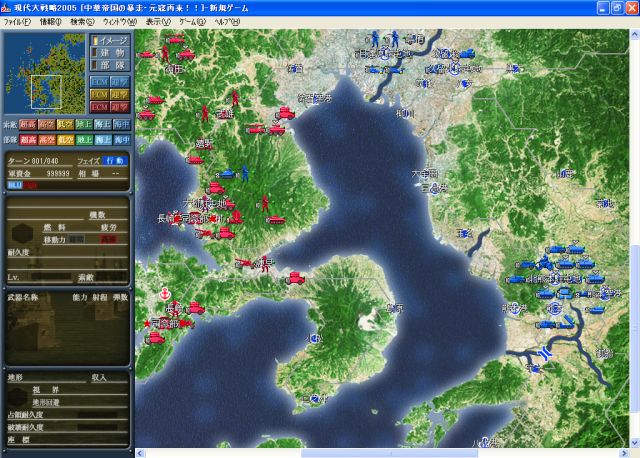Select the red armored truck below 佐世保 headquarters

tap(155, 338)
